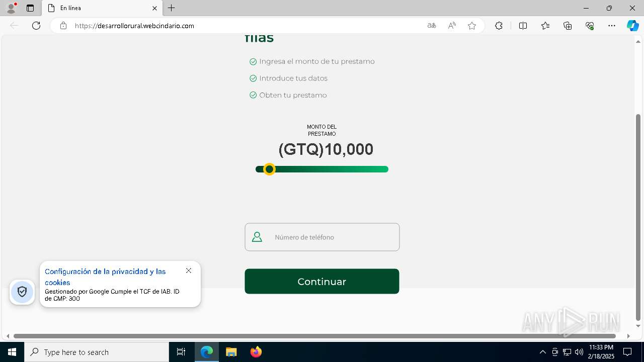644x362 pixels.
Task: Activate Read aloud icon
Action: pos(452,26)
